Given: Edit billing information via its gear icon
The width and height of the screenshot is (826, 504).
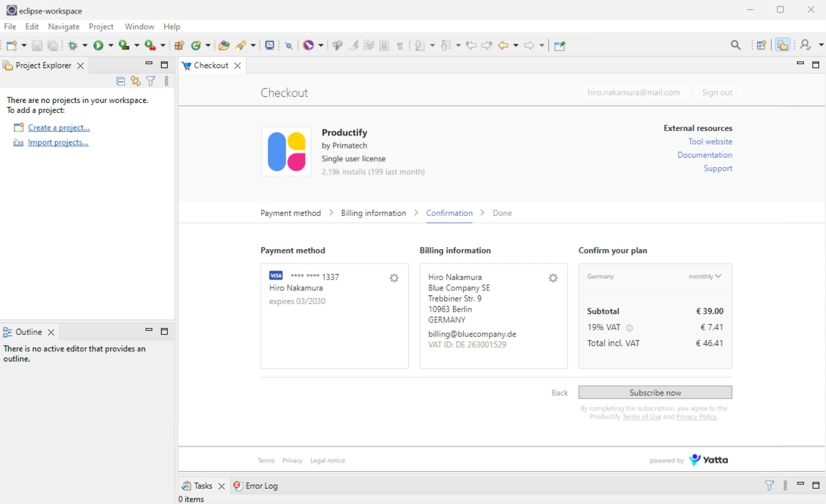Looking at the screenshot, I should point(553,278).
